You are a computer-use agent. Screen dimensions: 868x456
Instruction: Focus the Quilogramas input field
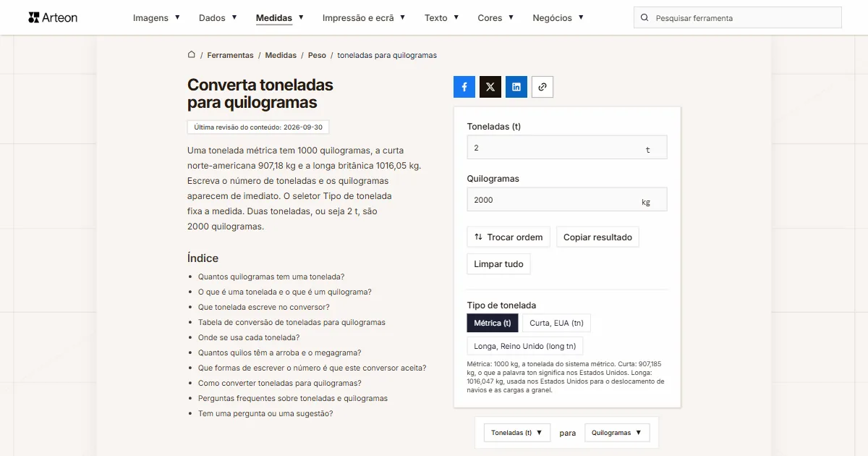coord(567,200)
